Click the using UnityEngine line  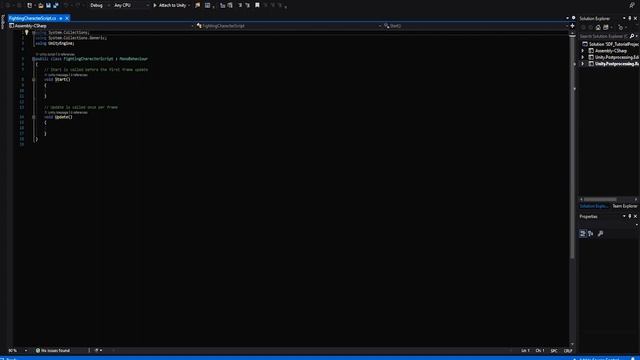(55, 43)
